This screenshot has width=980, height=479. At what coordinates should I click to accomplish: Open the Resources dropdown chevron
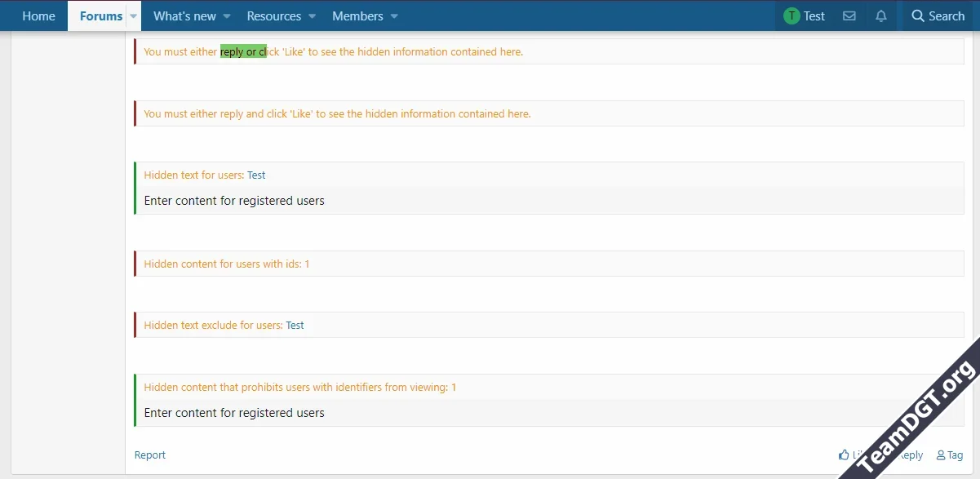312,16
